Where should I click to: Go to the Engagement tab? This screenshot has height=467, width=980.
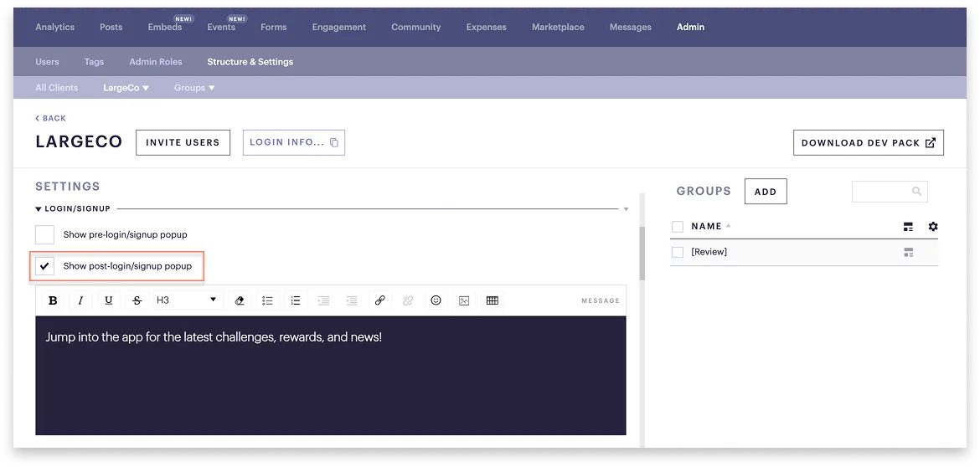[x=339, y=27]
